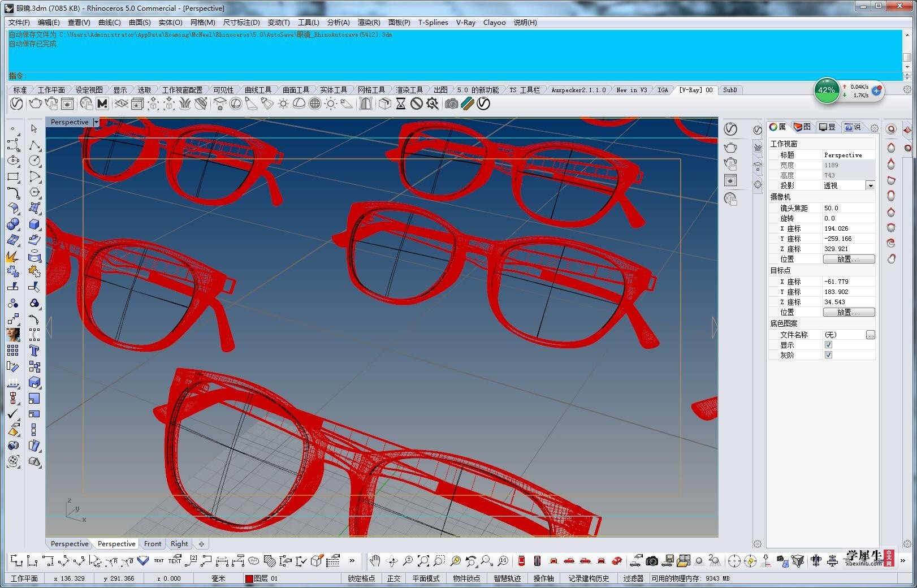Click the 42% green memory indicator
This screenshot has width=917, height=588.
point(827,90)
